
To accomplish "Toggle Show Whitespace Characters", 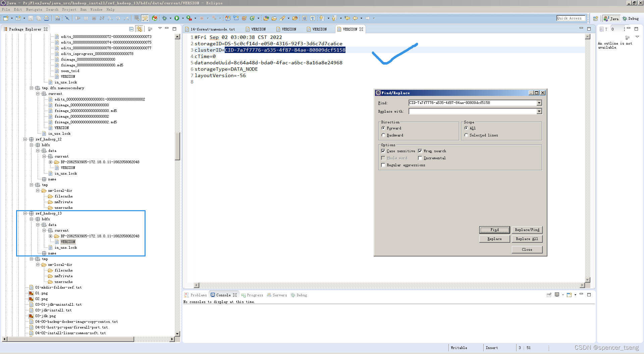I will point(313,18).
